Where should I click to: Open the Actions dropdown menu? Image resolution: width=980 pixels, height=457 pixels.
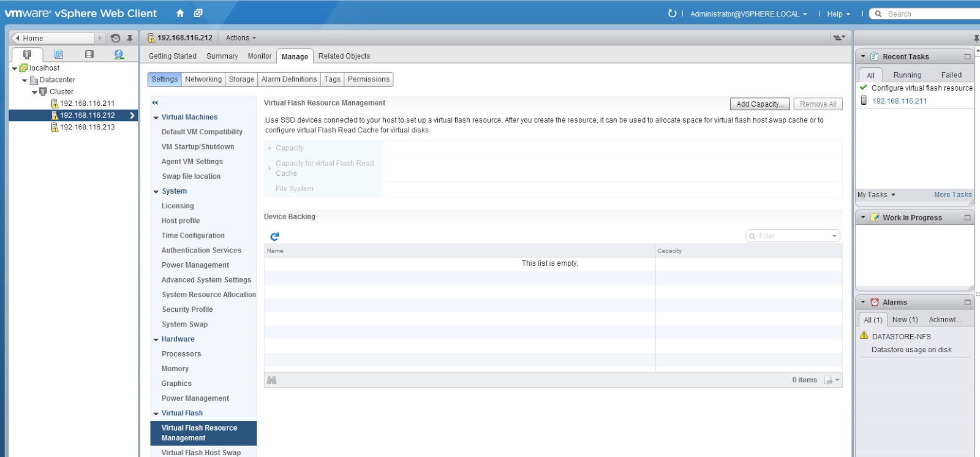pos(241,38)
